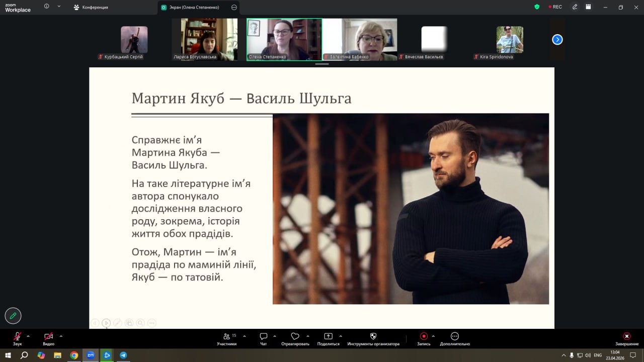Screen dimensions: 644x362
Task: Unmute microphone with the Звук button
Action: 18,337
